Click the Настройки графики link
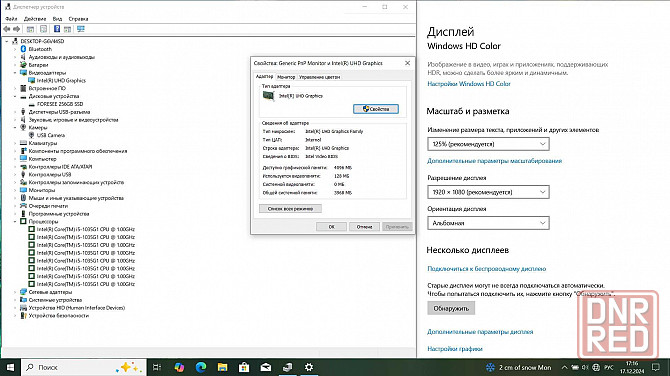Screen dimensions: 670x376 (455, 349)
